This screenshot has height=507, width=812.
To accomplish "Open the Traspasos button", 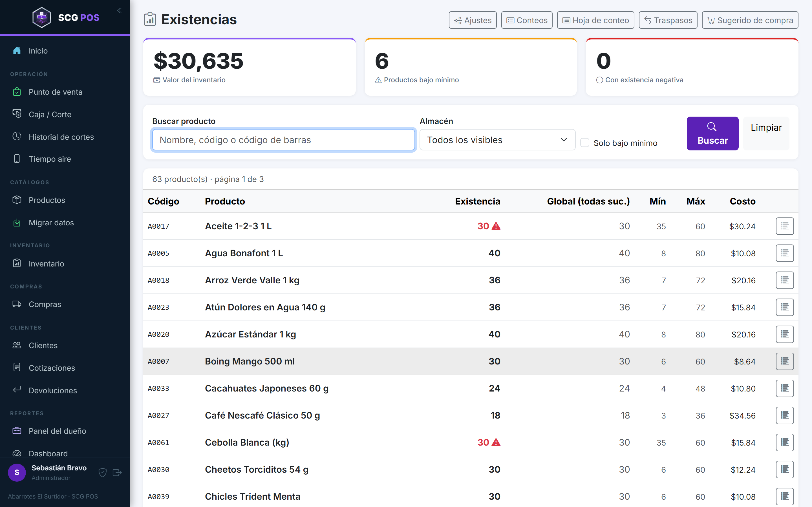I will click(668, 20).
